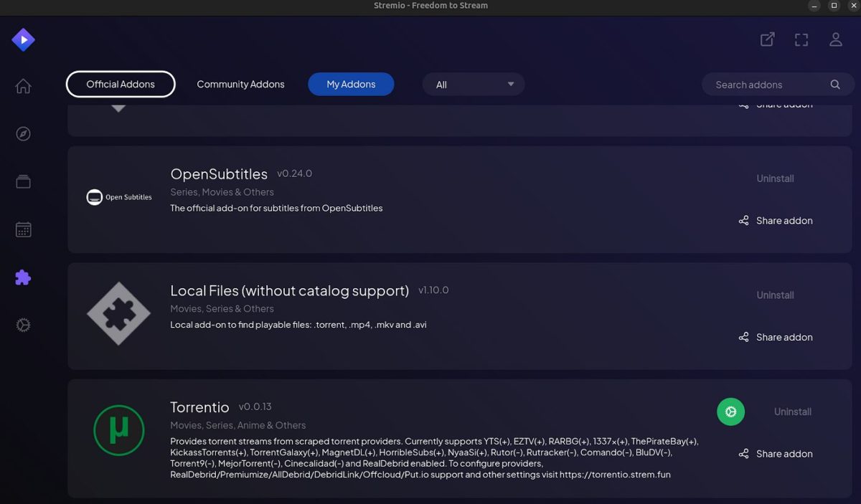Open the user account menu

[835, 39]
